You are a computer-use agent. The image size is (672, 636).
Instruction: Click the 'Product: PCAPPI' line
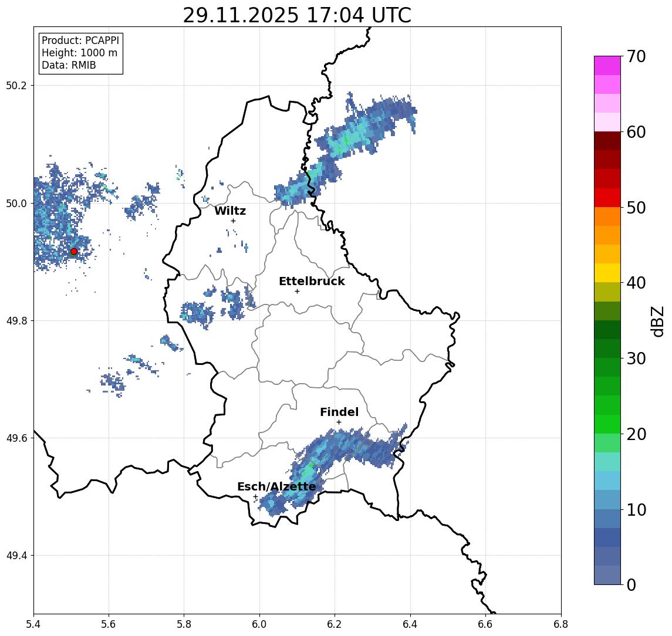[x=80, y=40]
